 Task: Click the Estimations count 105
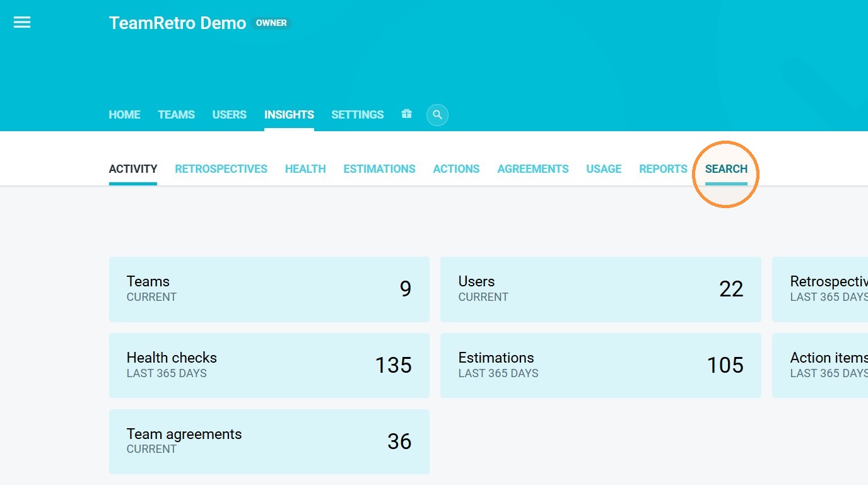tap(725, 365)
